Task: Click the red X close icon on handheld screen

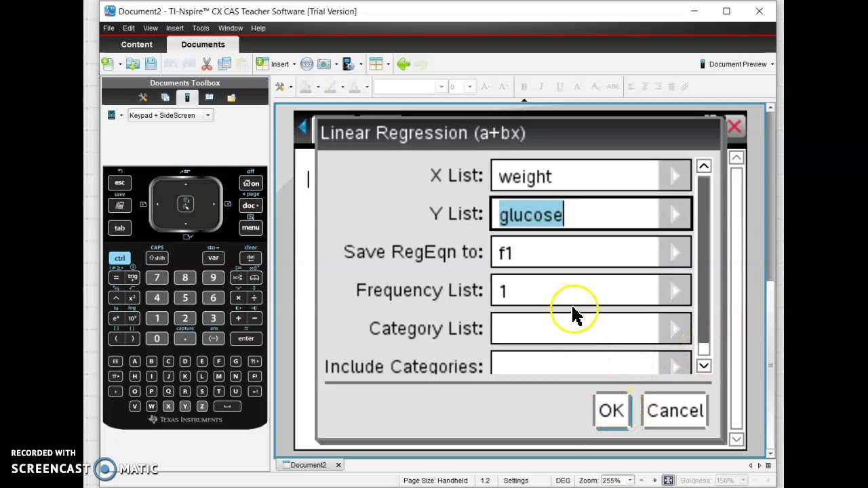Action: point(734,126)
